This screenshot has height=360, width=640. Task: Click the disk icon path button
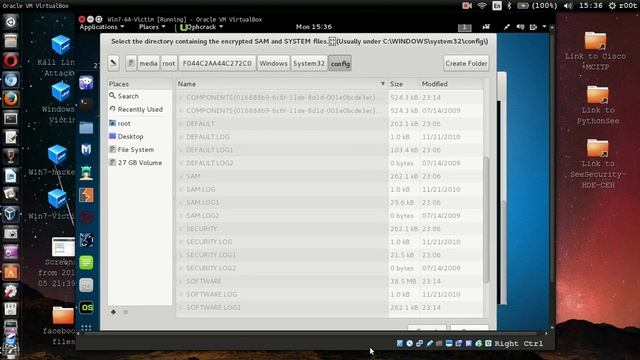pos(131,63)
